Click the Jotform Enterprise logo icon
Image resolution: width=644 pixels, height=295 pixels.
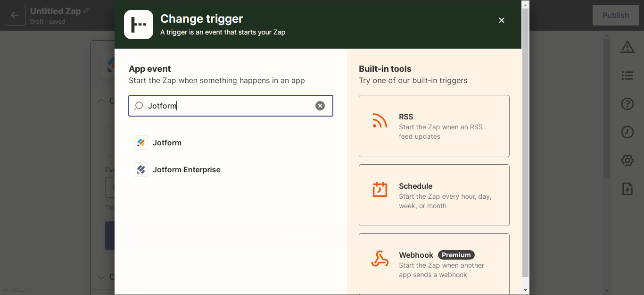click(141, 169)
